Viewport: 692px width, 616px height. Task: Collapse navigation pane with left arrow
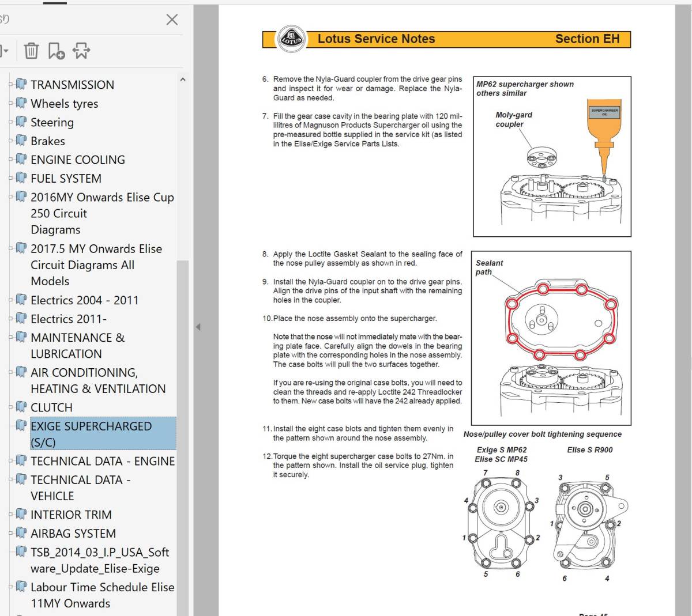point(198,327)
